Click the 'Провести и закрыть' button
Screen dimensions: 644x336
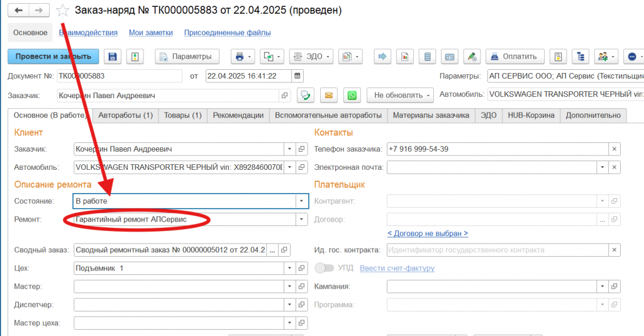53,57
